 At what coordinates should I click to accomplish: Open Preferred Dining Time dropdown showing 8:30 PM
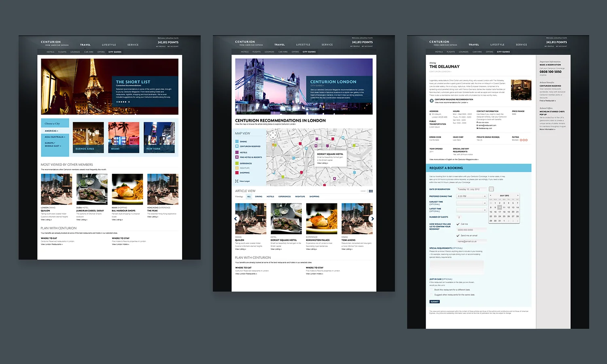(x=471, y=196)
